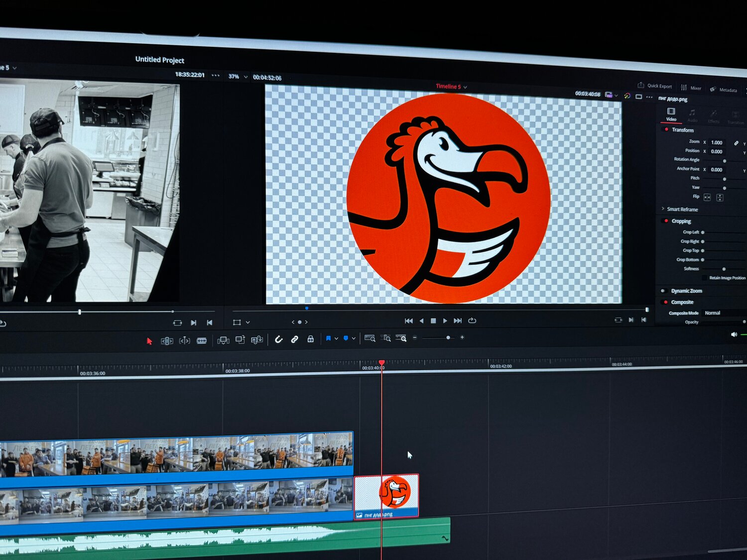Stop timeline playback
This screenshot has height=560, width=747.
[433, 321]
